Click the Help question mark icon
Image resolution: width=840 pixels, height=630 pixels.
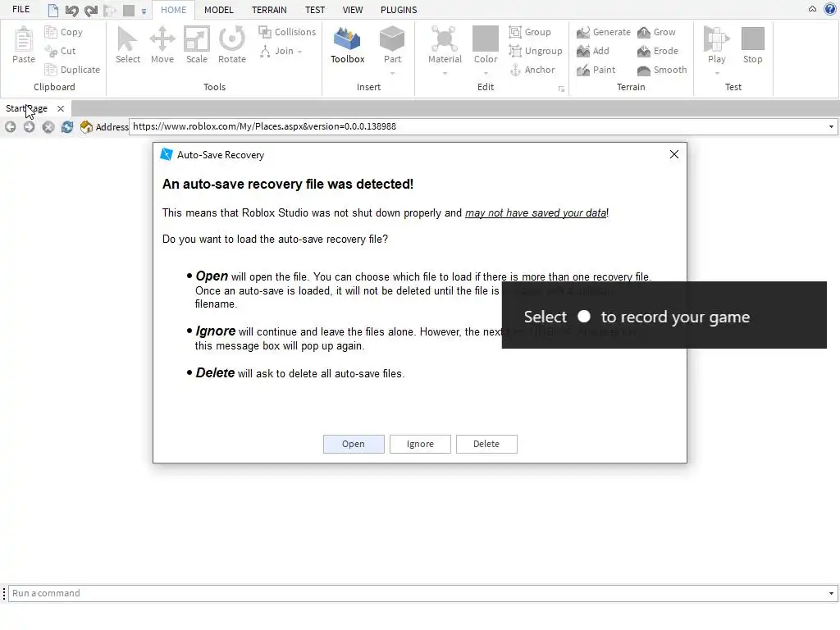830,9
